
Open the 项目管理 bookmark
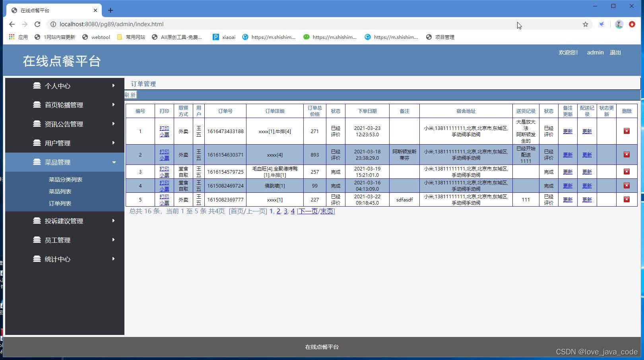coord(440,37)
